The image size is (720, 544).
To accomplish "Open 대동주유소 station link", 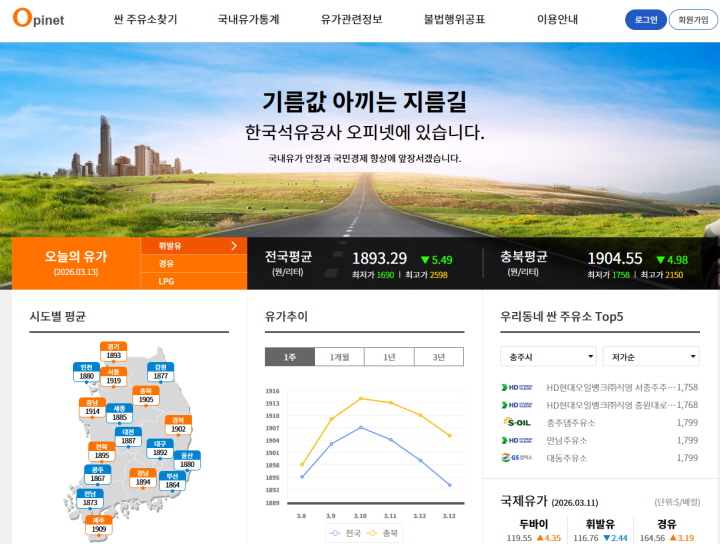I will [567, 458].
